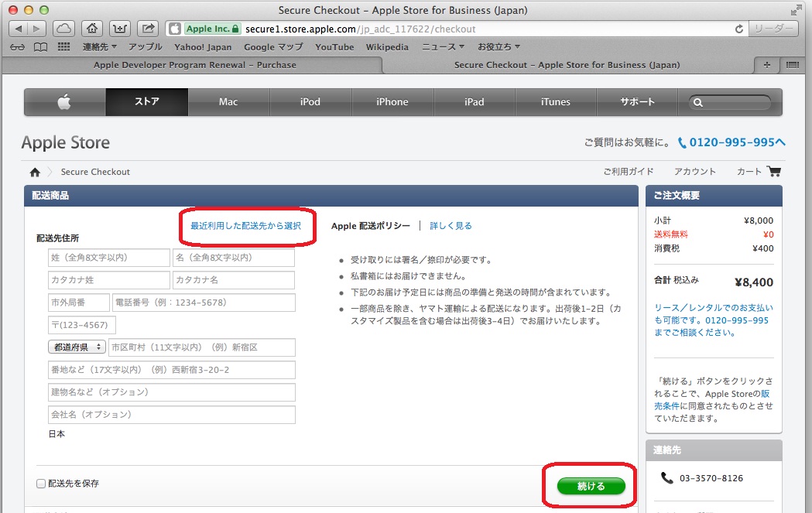Click the home icon in breadcrumb
The width and height of the screenshot is (812, 513).
point(34,172)
